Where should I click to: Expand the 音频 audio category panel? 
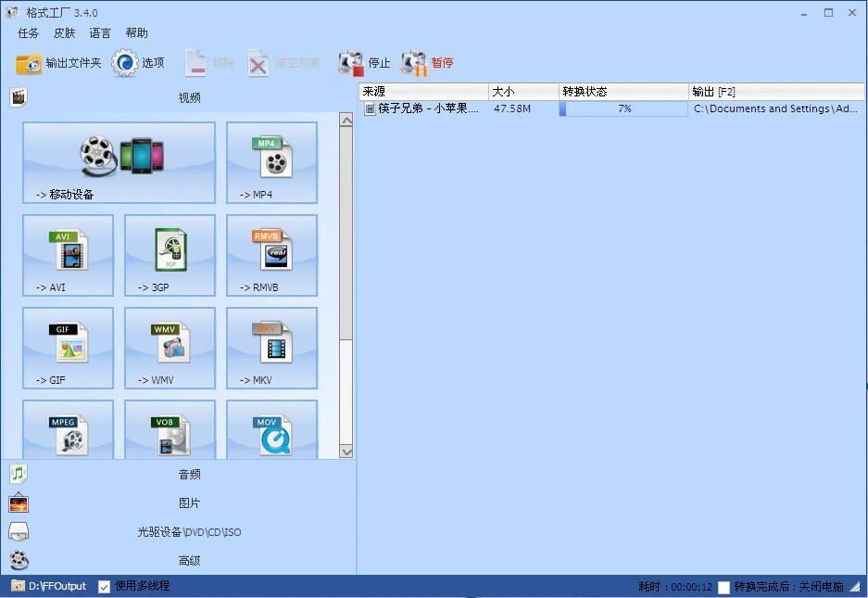coord(189,475)
